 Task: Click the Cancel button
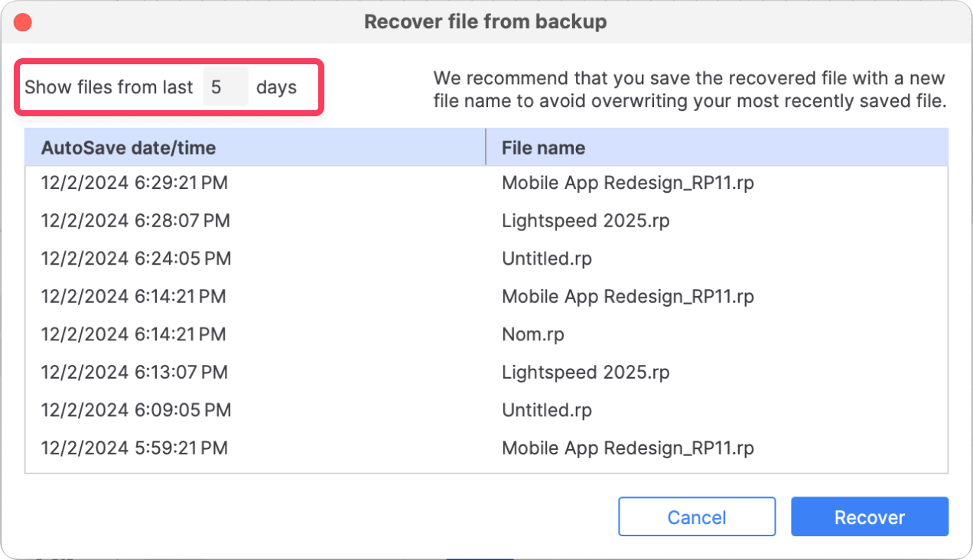(696, 516)
